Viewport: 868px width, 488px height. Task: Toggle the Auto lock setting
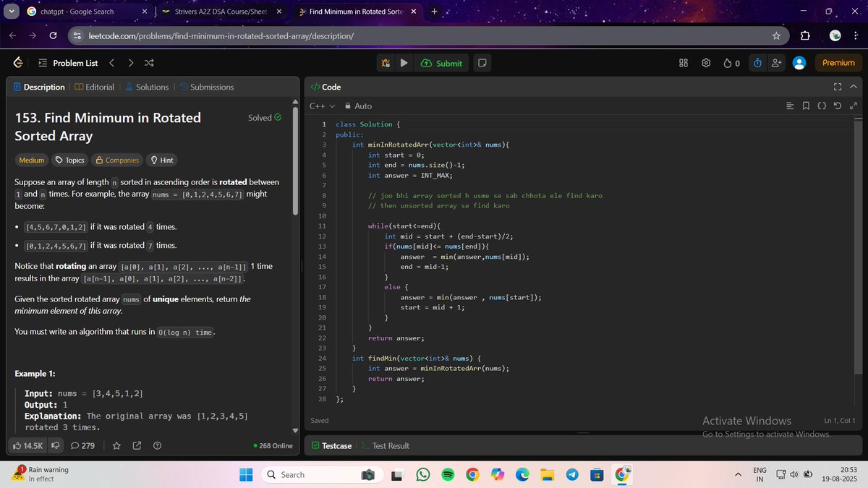tap(358, 106)
